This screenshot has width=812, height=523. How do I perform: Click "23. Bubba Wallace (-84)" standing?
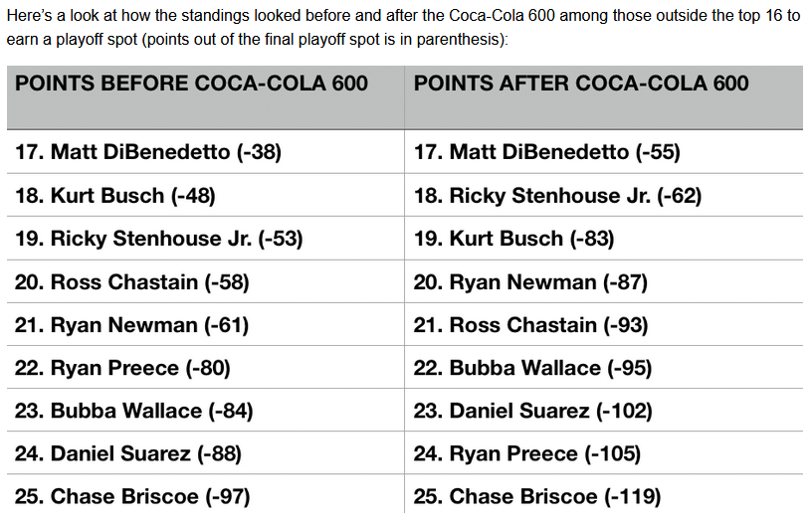click(134, 411)
